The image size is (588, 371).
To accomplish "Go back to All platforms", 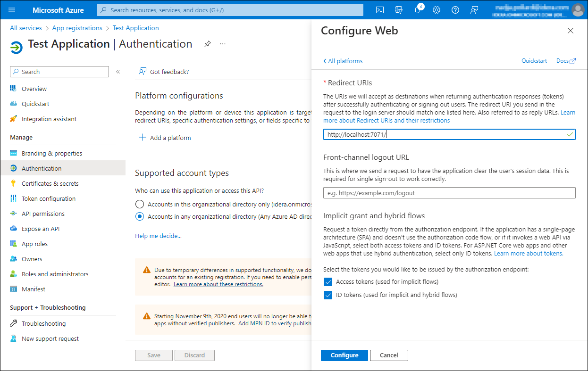I will 343,61.
